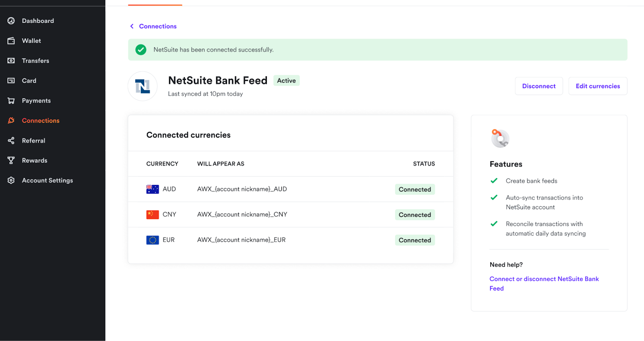Click the Edit currencies button
Viewport: 644px width, 341px height.
(x=598, y=86)
